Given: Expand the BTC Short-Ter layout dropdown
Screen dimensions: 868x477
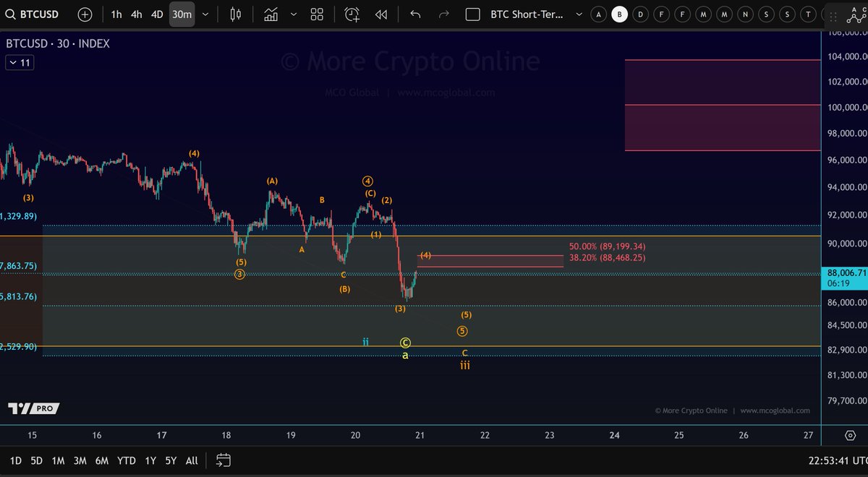Looking at the screenshot, I should click(x=578, y=14).
